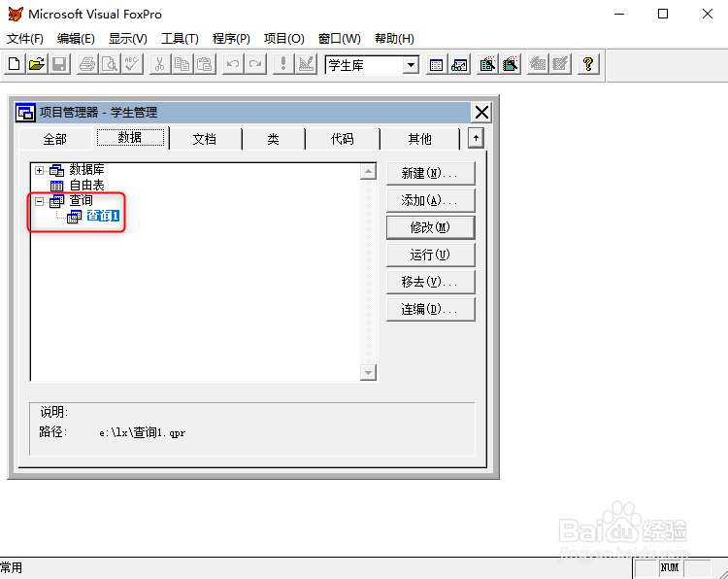Click the Data Session window icon
Image resolution: width=728 pixels, height=579 pixels.
coord(459,64)
